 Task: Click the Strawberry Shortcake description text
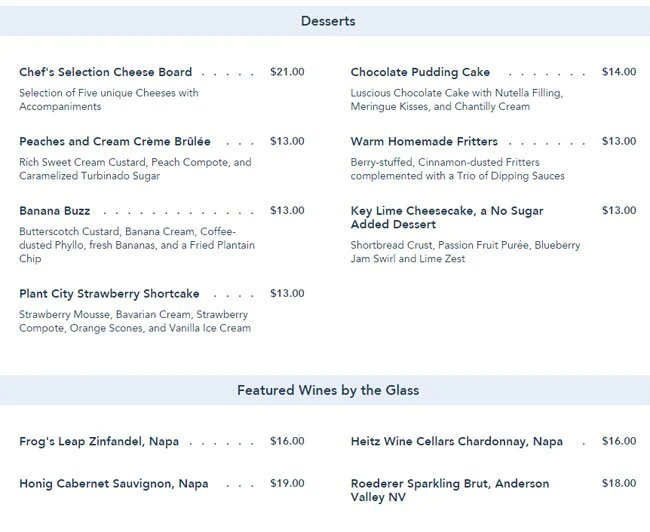pos(134,321)
